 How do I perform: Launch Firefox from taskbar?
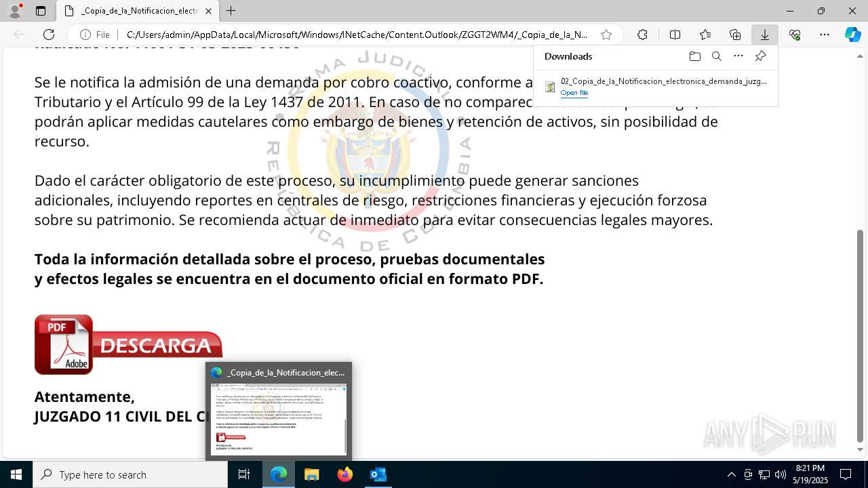click(x=344, y=474)
